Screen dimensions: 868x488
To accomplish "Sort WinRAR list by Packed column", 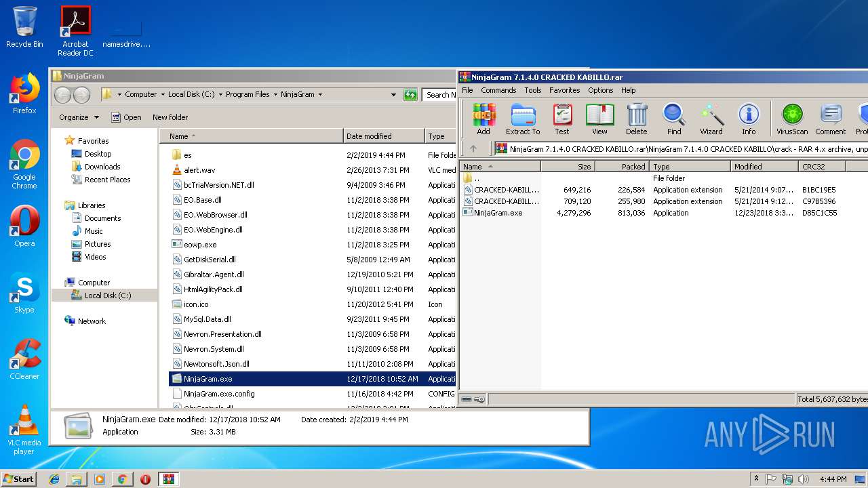I will [x=623, y=166].
